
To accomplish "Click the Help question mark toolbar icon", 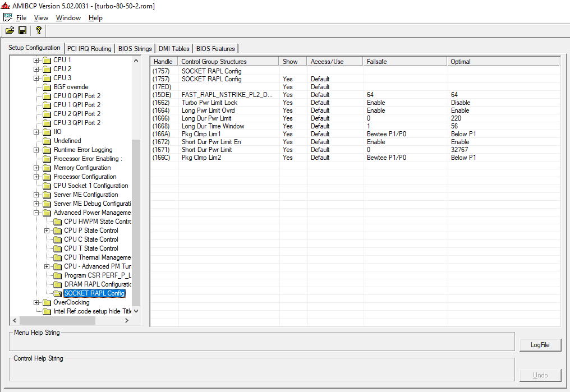I will (39, 30).
